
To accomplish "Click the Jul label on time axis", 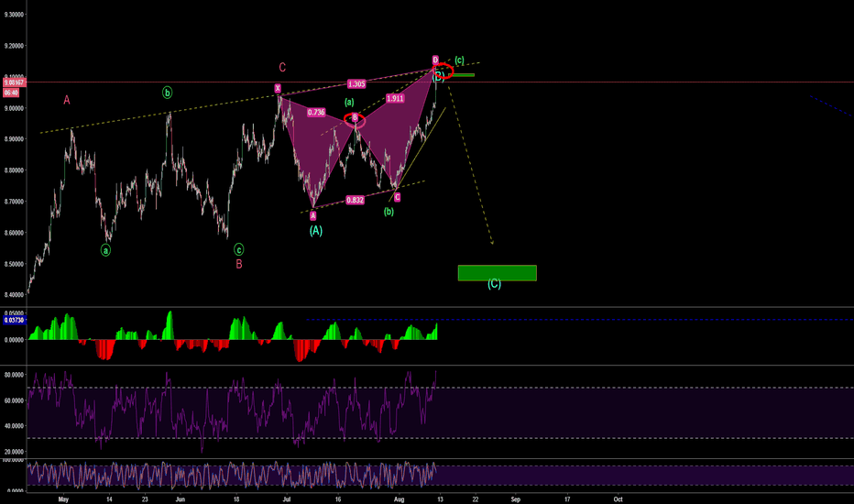I will (287, 499).
